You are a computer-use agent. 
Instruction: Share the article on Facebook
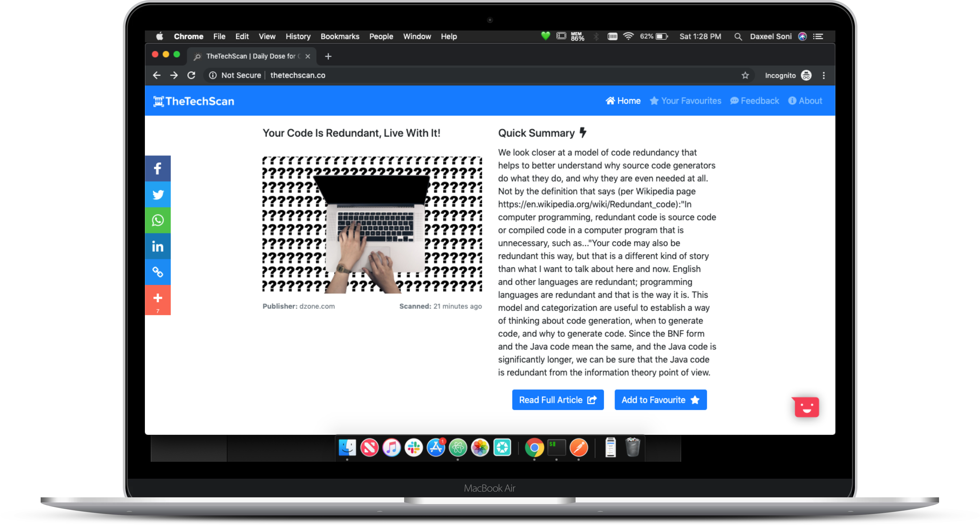click(x=158, y=169)
